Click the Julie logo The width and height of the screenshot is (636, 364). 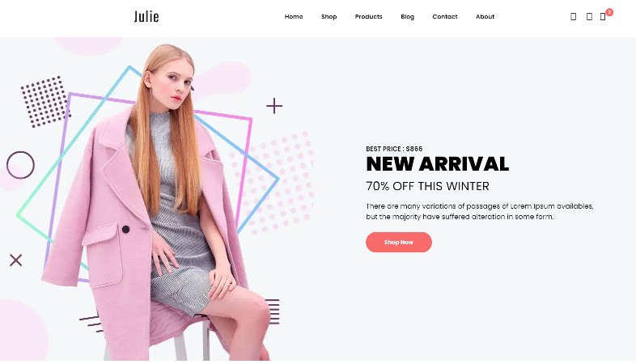pyautogui.click(x=146, y=17)
